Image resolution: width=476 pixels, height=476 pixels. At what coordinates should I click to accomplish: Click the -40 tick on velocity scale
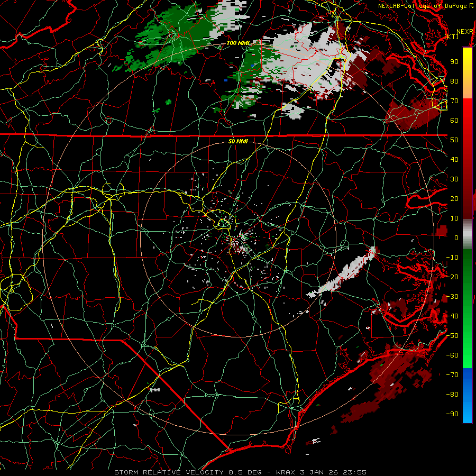(452, 316)
